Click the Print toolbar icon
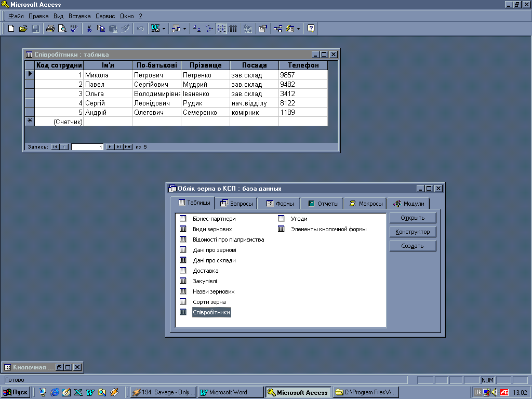The height and width of the screenshot is (399, 532). point(50,29)
